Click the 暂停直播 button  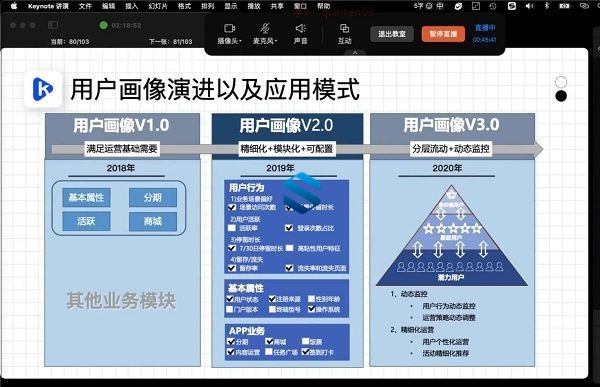(443, 34)
